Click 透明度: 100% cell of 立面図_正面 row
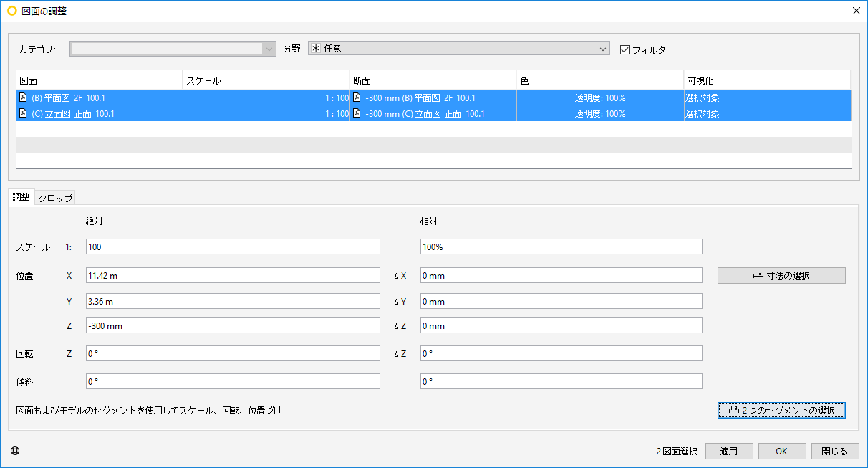The height and width of the screenshot is (468, 868). (600, 113)
